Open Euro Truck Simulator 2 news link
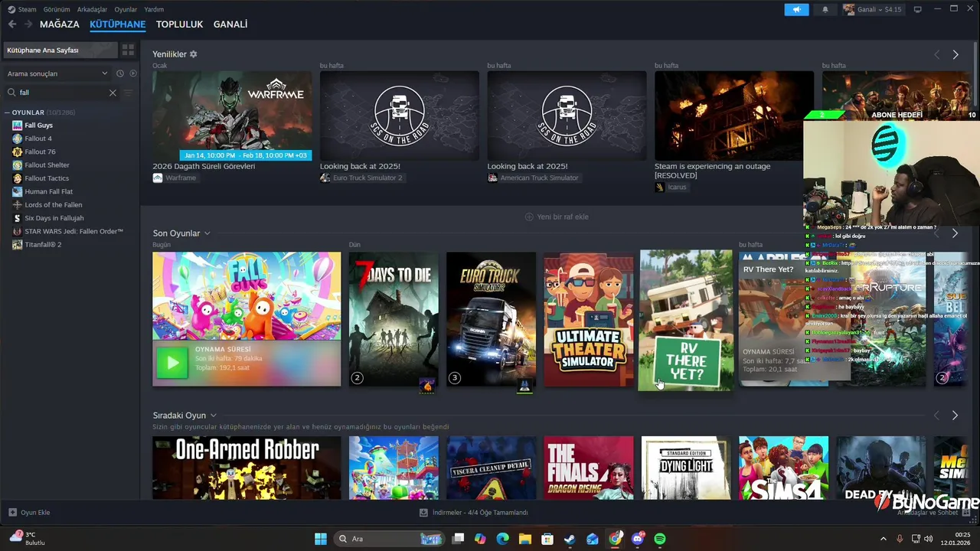Screen dimensions: 980x551 [x=361, y=178]
